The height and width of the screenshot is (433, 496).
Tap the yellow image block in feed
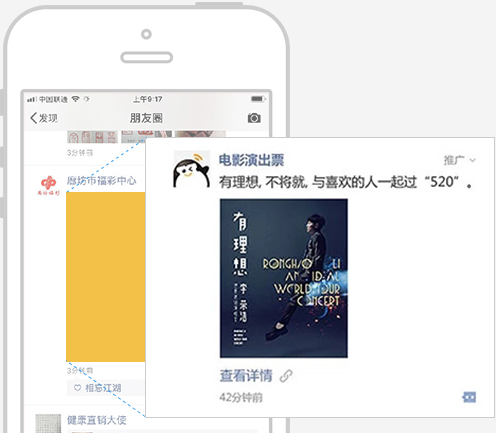click(x=106, y=277)
